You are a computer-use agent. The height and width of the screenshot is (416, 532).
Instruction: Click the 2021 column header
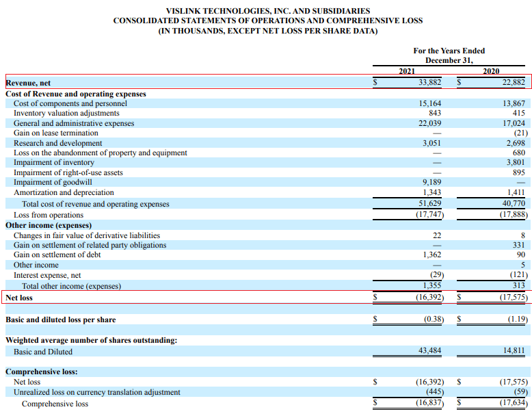[x=407, y=71]
